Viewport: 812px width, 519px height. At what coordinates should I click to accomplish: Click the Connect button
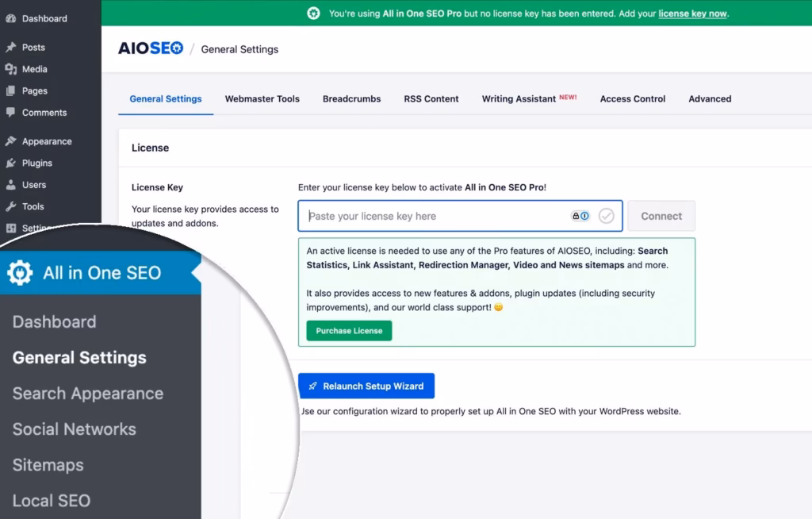pos(661,216)
